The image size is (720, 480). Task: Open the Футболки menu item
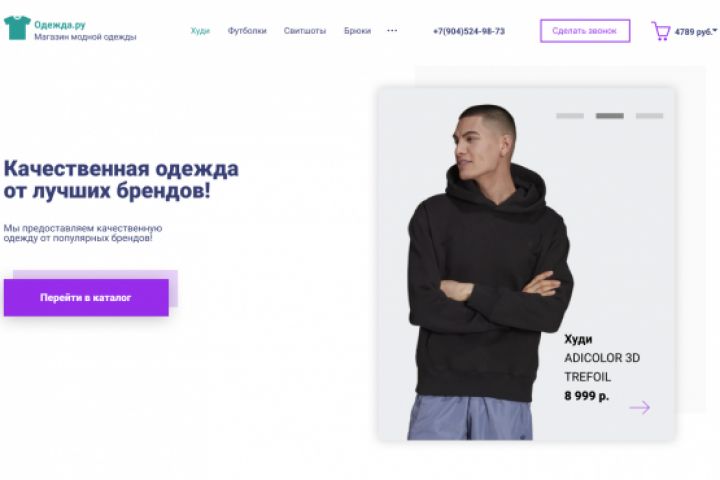pos(247,31)
